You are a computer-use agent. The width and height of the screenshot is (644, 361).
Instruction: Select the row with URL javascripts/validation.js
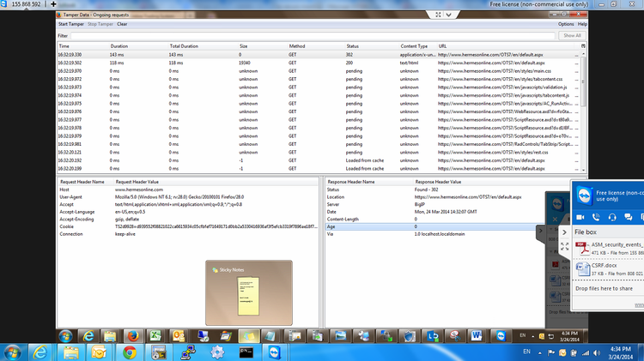pos(319,87)
